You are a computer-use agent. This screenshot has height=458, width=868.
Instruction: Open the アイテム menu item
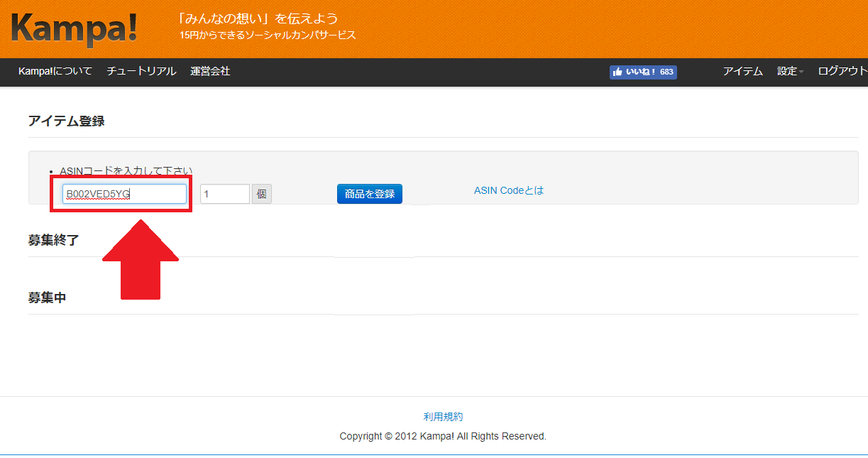[742, 71]
